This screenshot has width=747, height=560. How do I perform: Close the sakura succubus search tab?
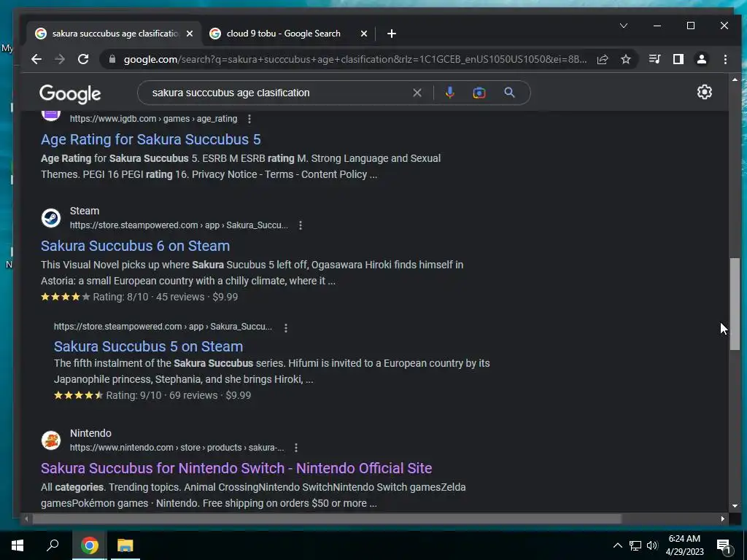pos(190,34)
